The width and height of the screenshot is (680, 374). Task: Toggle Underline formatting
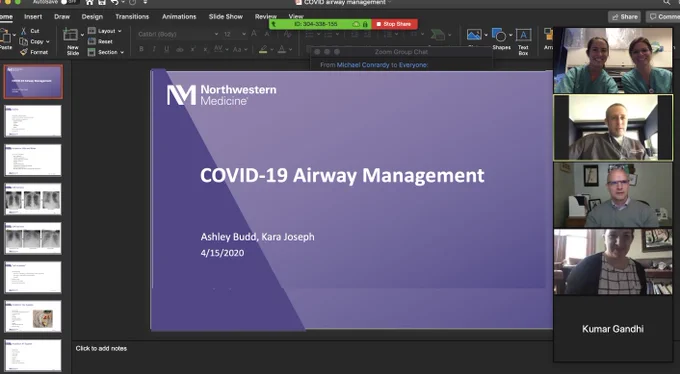[167, 49]
